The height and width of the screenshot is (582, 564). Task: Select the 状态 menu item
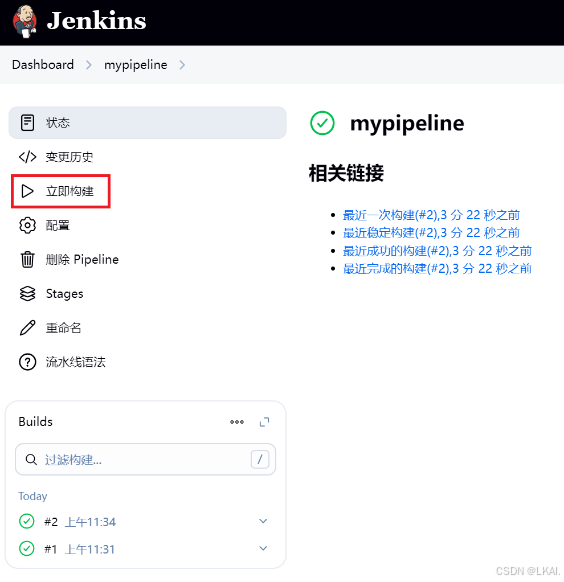[148, 123]
